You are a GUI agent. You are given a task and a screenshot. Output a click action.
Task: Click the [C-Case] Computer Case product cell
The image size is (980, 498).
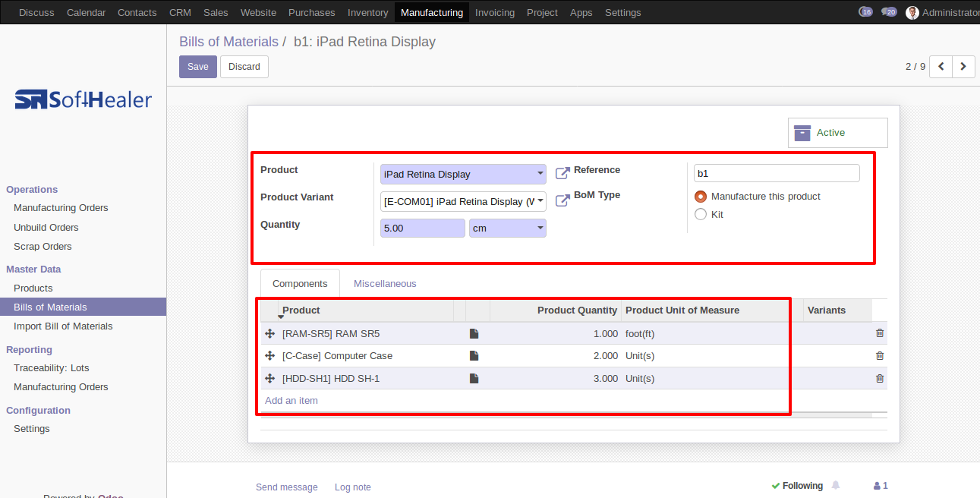(366, 356)
